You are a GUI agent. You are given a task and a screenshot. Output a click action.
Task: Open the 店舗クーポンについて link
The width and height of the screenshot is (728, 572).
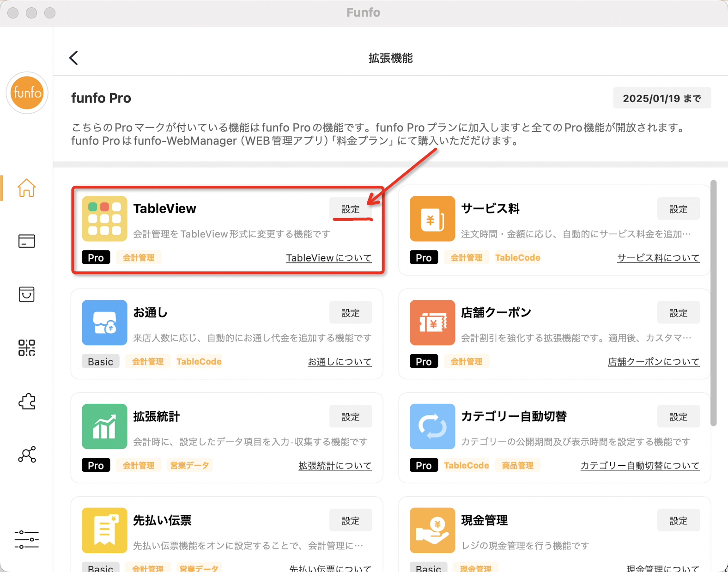point(654,362)
